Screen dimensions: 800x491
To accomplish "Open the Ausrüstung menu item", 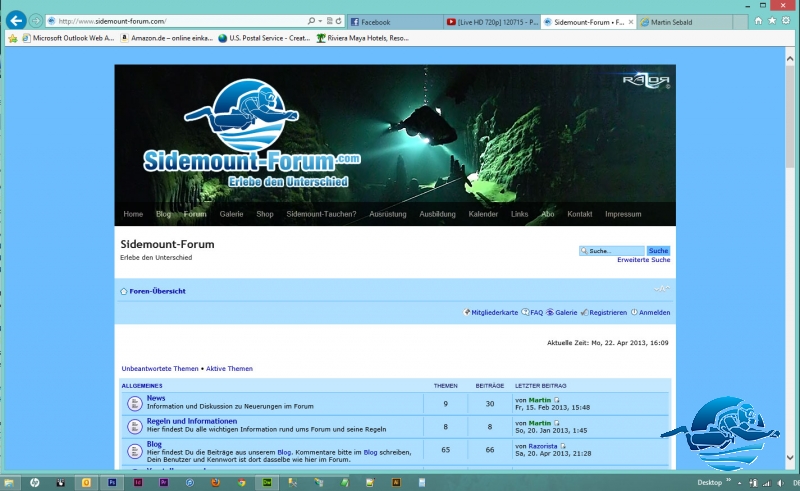I will (x=388, y=214).
